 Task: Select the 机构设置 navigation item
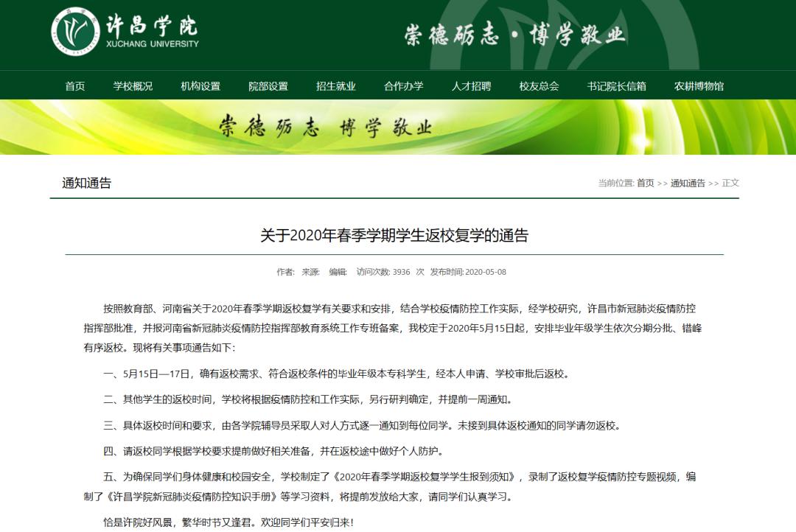[200, 86]
